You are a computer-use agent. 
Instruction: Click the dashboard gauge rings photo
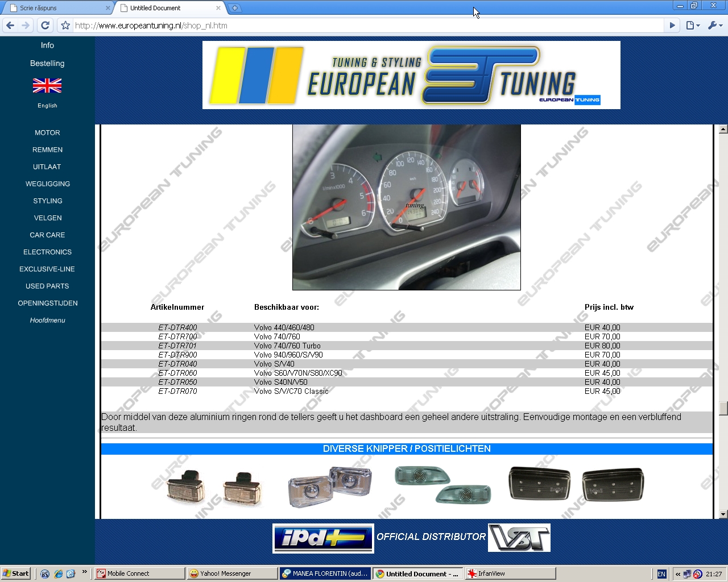point(407,207)
